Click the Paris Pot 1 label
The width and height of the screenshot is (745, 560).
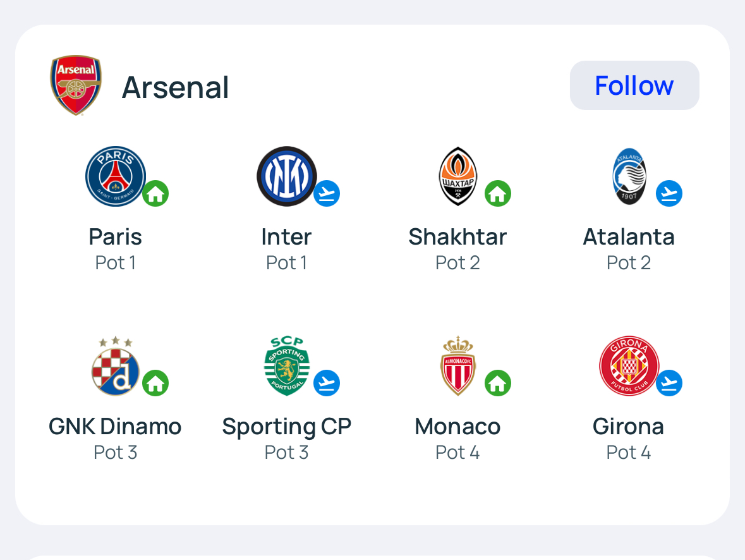click(x=116, y=262)
